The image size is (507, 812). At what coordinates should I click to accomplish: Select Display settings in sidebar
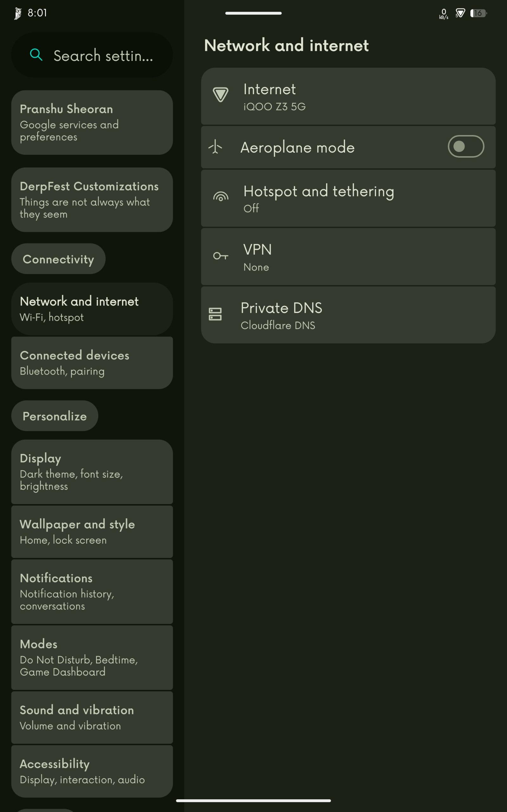[x=92, y=472]
